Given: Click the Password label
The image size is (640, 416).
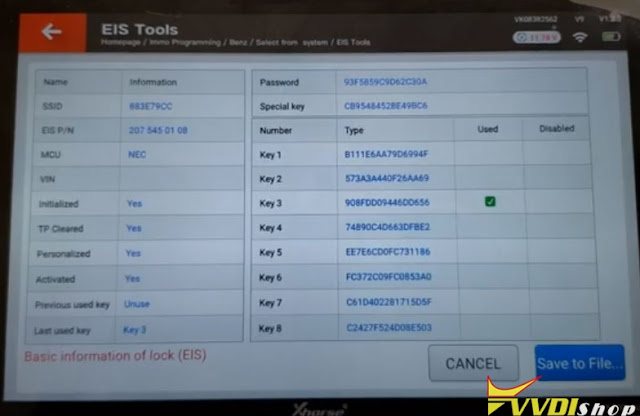Looking at the screenshot, I should coord(279,82).
